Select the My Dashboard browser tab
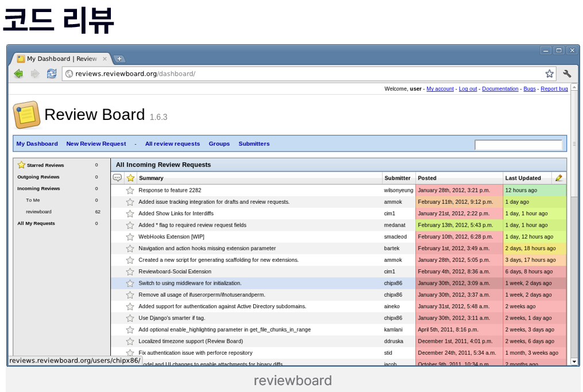583x392 pixels. point(62,59)
